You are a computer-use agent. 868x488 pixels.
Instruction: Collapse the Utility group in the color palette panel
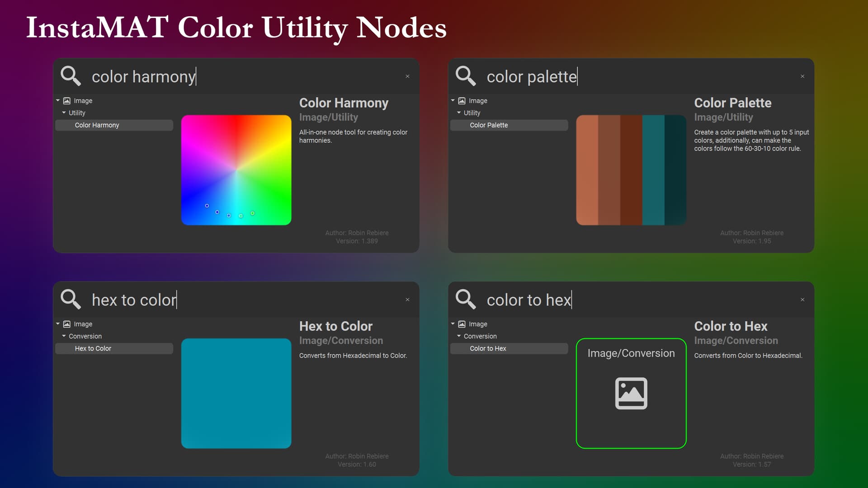(x=459, y=113)
